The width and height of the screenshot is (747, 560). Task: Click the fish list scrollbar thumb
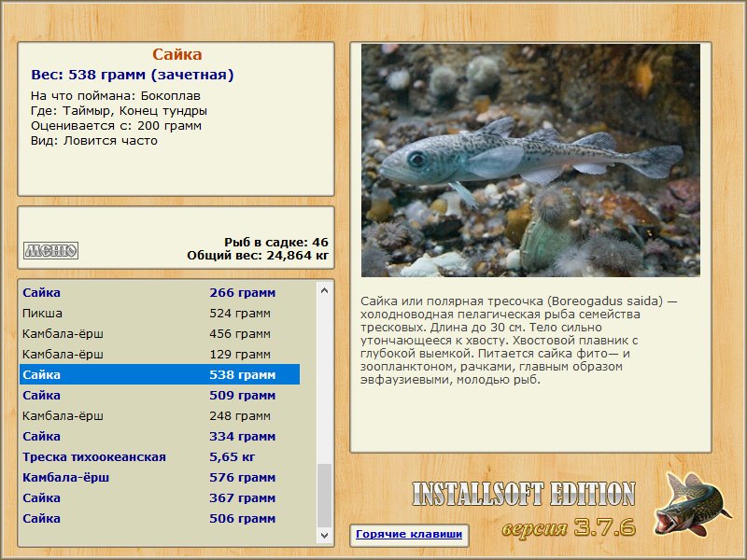[324, 496]
